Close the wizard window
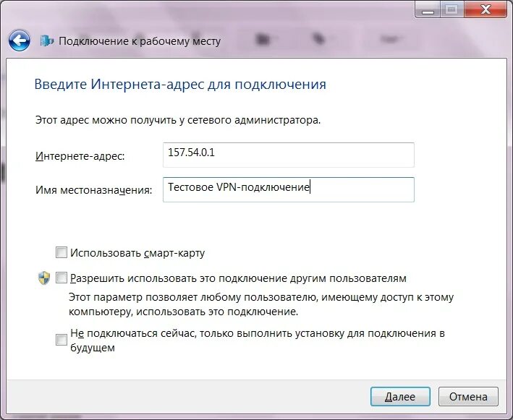The height and width of the screenshot is (420, 513). coord(486,9)
